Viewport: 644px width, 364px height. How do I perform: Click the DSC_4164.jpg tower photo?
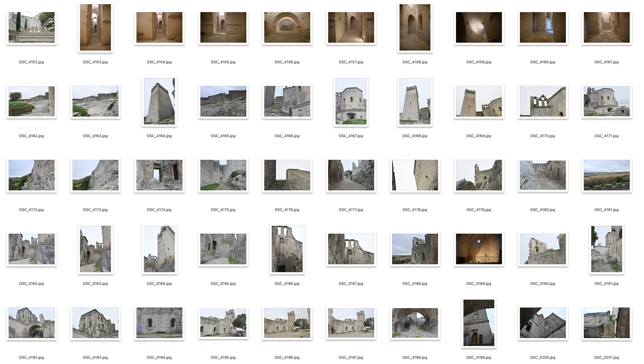tap(159, 101)
